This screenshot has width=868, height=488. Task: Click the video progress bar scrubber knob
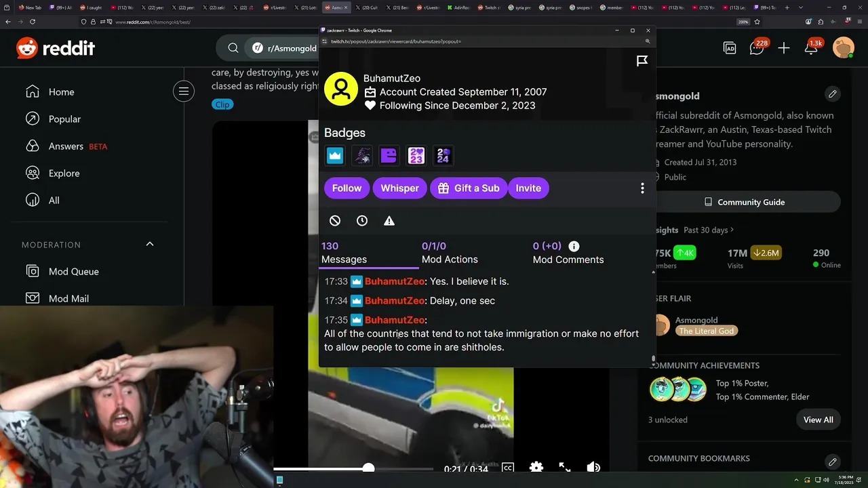[x=368, y=468]
